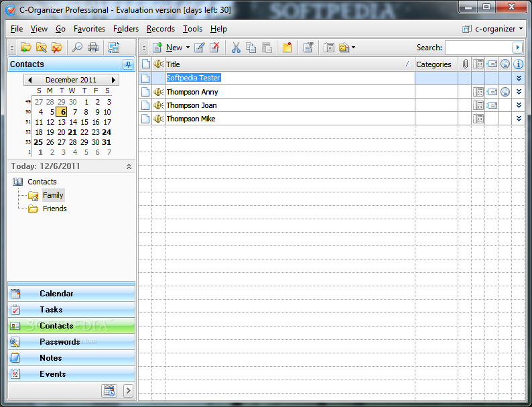Click inside the Search field

pyautogui.click(x=478, y=48)
